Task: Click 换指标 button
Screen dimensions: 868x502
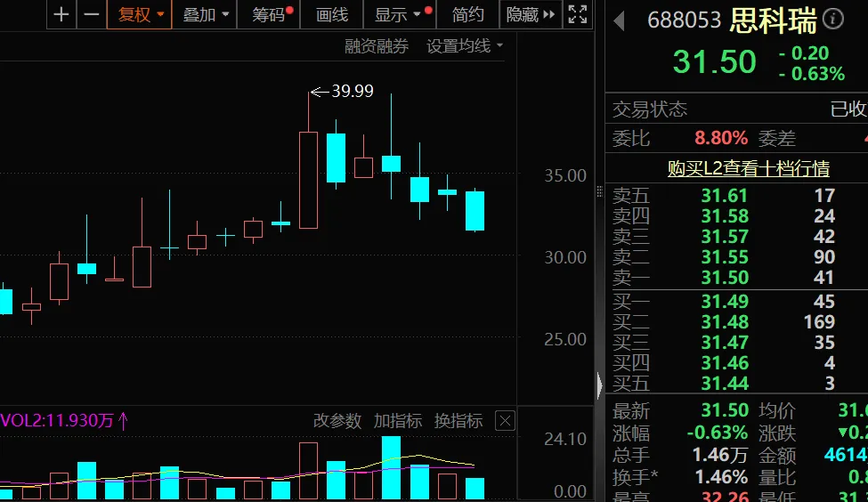Action: pyautogui.click(x=458, y=421)
